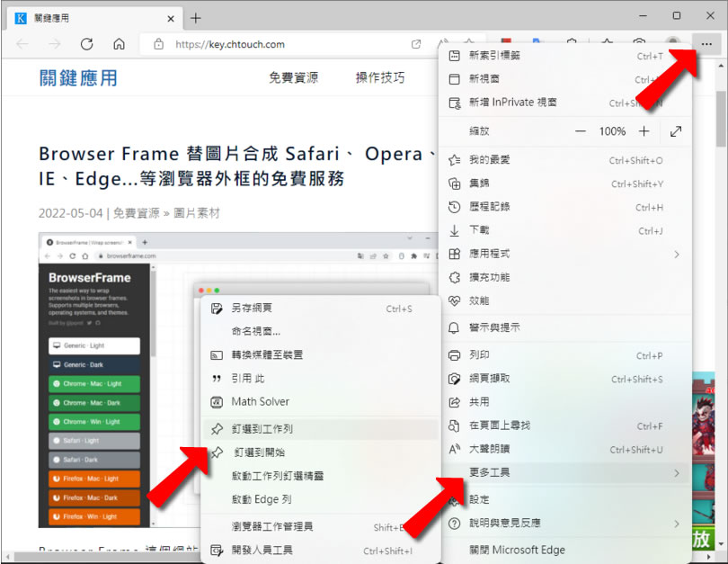
Task: Close the 關鍵應用 tab
Action: (171, 19)
